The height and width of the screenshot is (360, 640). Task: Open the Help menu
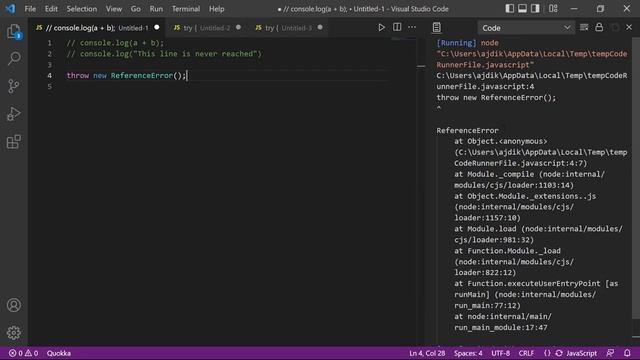click(216, 9)
